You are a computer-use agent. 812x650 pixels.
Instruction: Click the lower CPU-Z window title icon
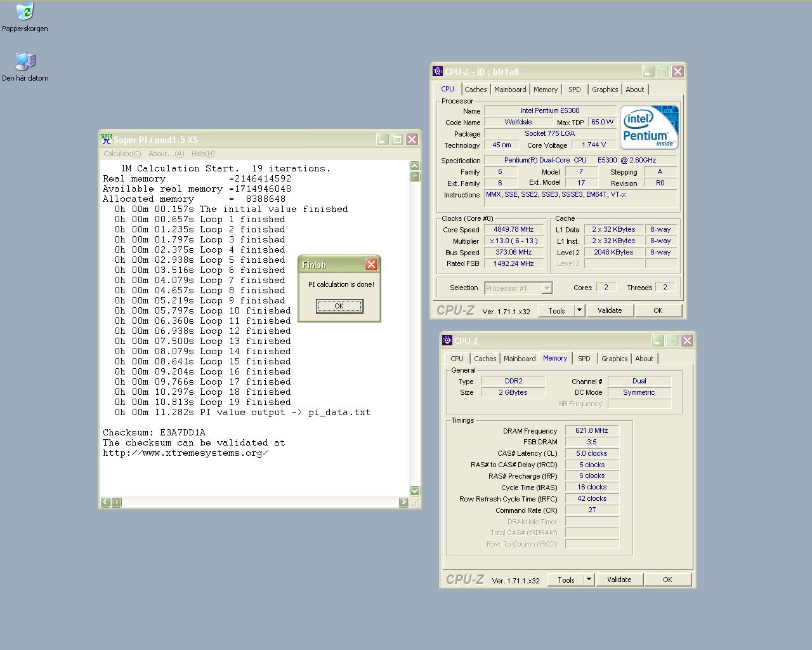click(x=447, y=341)
